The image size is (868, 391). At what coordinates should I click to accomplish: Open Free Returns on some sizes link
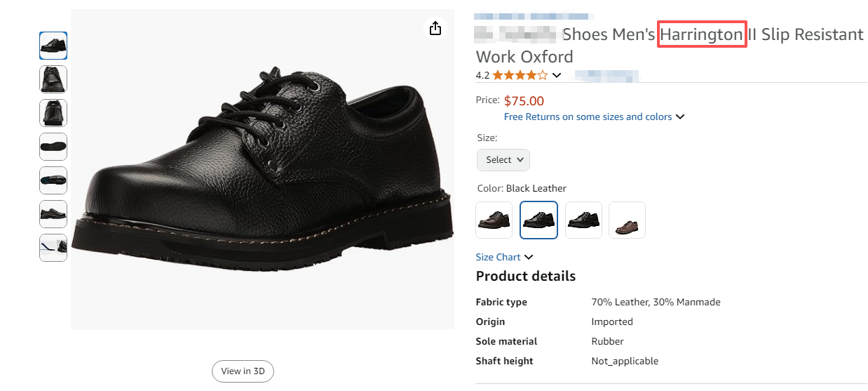coord(588,117)
